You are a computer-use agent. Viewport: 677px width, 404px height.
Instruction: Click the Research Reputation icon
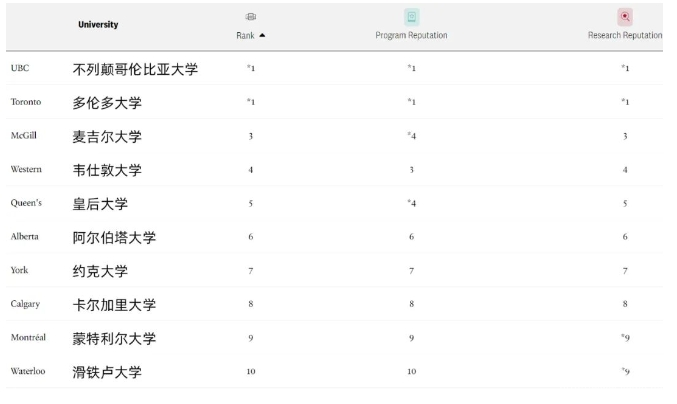click(625, 17)
